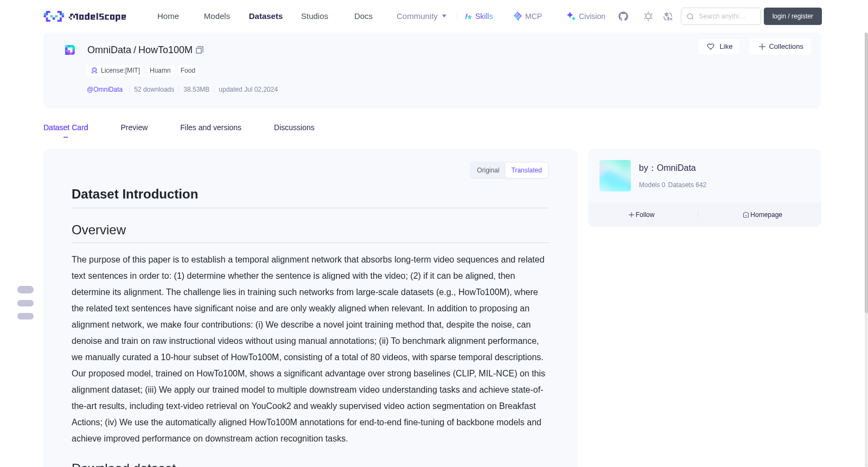Click OmniData in the dataset title
This screenshot has width=868, height=467.
109,50
